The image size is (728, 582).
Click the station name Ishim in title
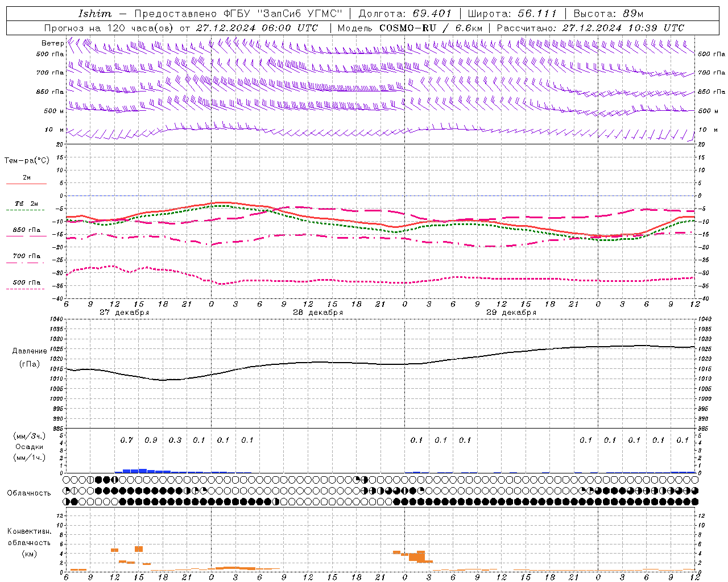click(x=94, y=14)
